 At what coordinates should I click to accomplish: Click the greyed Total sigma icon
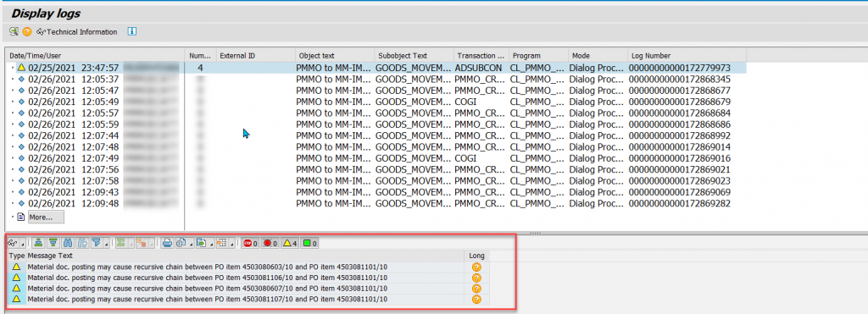[x=120, y=243]
